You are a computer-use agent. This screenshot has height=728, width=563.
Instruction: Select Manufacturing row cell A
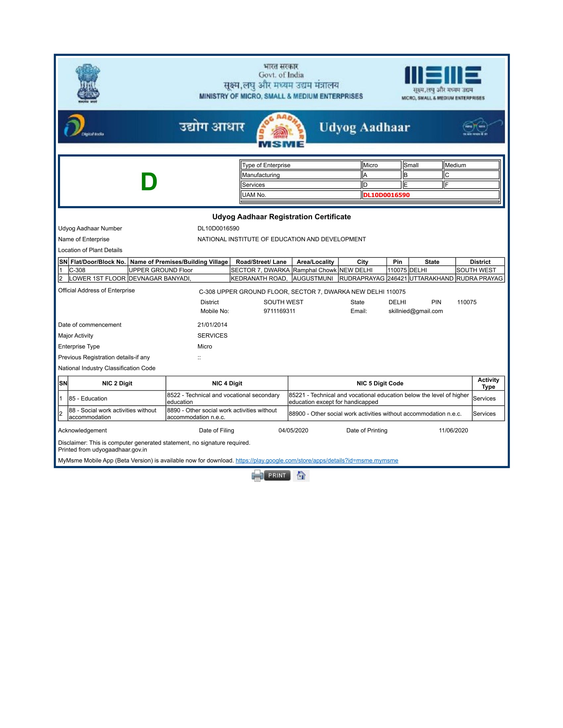[381, 175]
